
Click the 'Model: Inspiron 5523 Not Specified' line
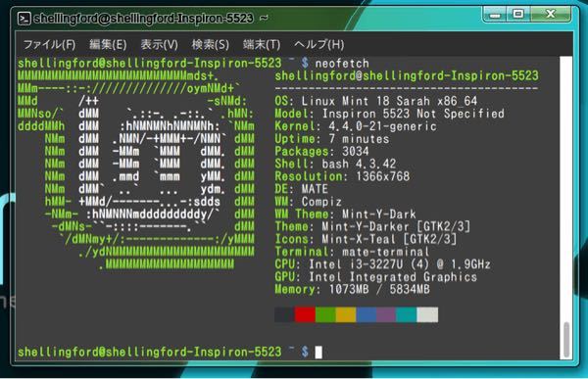pos(390,114)
